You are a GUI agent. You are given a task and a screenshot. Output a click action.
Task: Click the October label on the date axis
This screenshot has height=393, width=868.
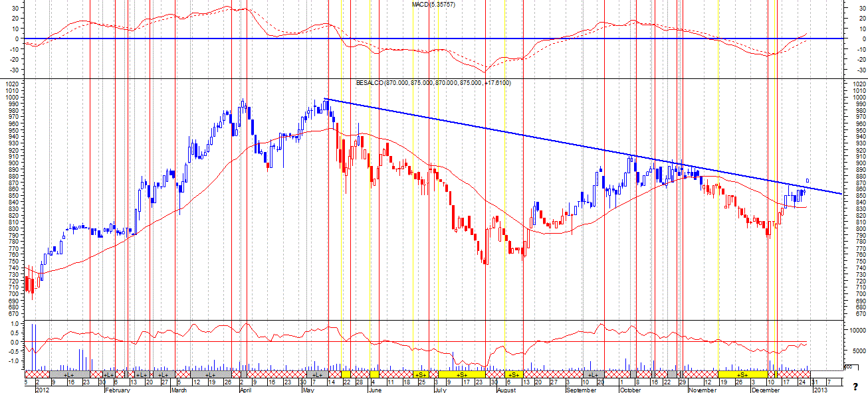point(630,390)
